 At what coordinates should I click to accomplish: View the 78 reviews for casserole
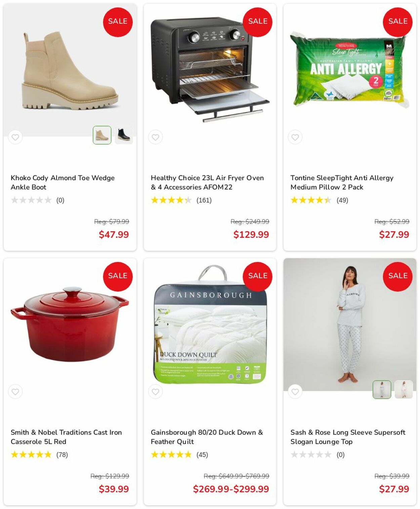tap(62, 455)
